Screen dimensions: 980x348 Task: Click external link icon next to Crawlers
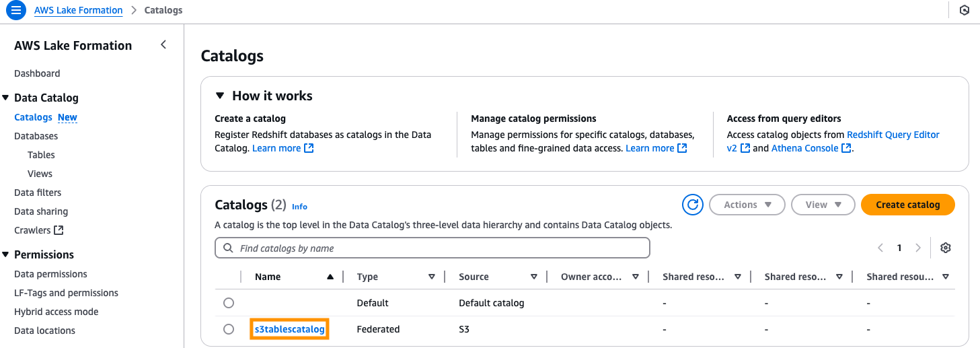59,230
